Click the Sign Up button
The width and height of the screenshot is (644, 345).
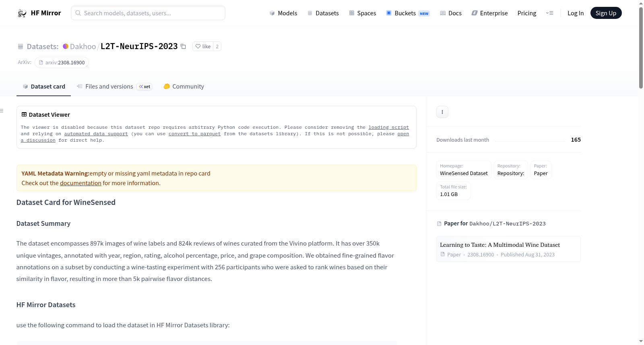click(606, 13)
